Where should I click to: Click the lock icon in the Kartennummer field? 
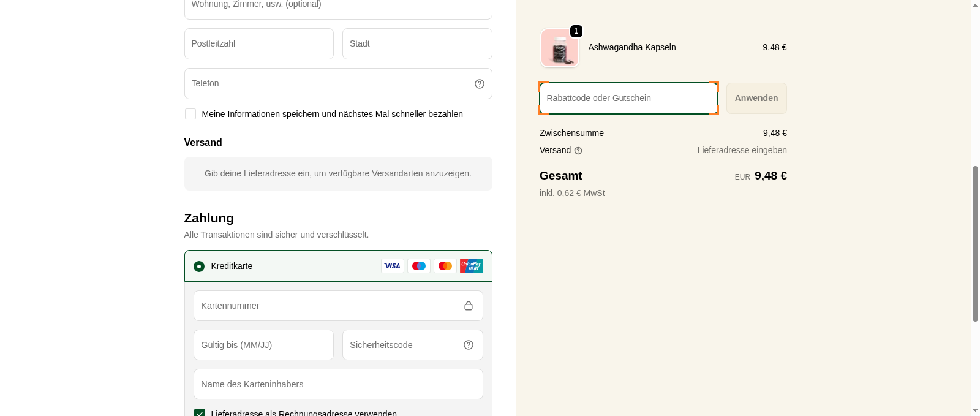tap(470, 305)
